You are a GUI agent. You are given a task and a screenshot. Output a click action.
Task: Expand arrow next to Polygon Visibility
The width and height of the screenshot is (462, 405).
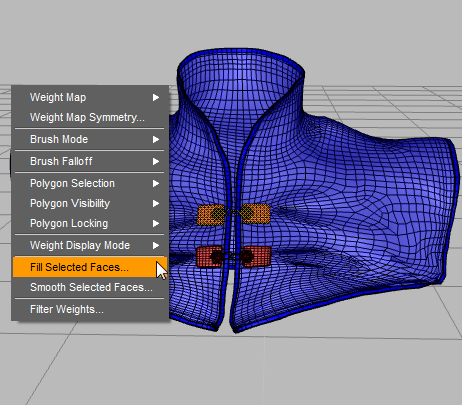coord(156,203)
